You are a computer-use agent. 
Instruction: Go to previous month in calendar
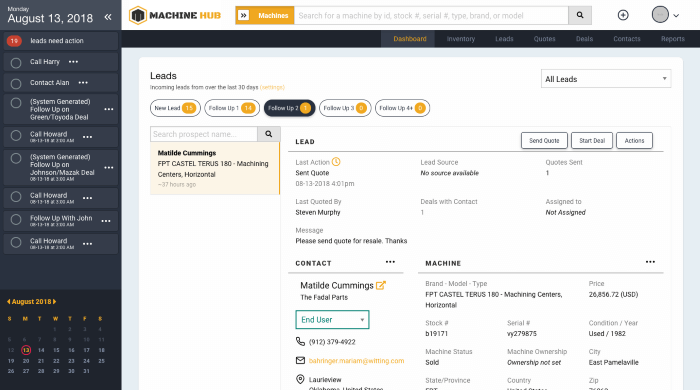[8, 302]
